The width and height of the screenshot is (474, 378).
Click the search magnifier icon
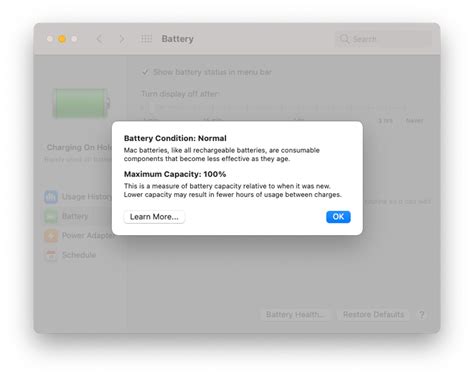345,39
